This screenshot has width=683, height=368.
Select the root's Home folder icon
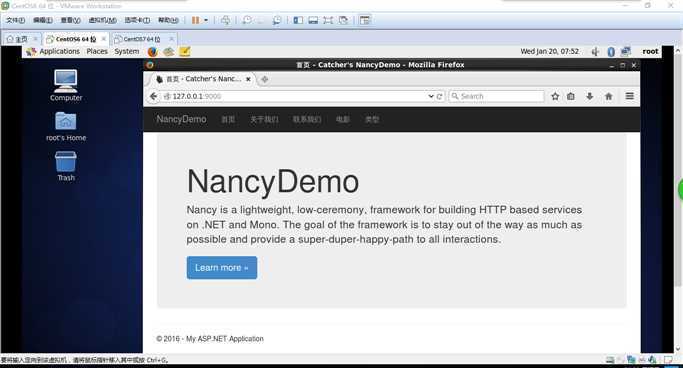click(66, 126)
